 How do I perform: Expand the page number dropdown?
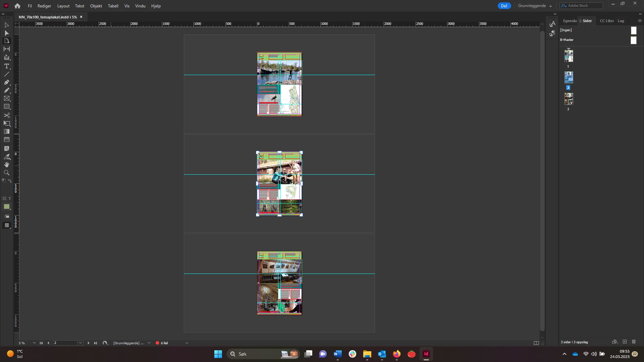(x=80, y=343)
